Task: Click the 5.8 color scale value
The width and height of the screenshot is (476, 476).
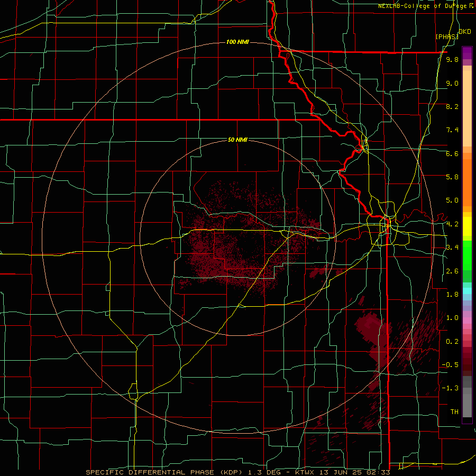Action: 452,177
